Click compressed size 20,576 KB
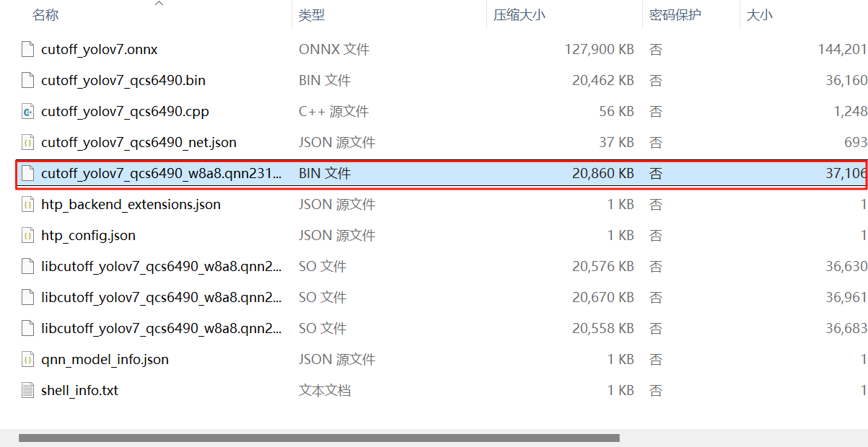 [603, 267]
